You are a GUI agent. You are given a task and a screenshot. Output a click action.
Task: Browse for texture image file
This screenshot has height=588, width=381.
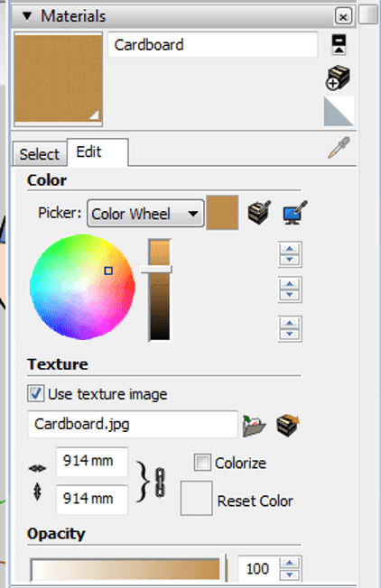coord(254,426)
